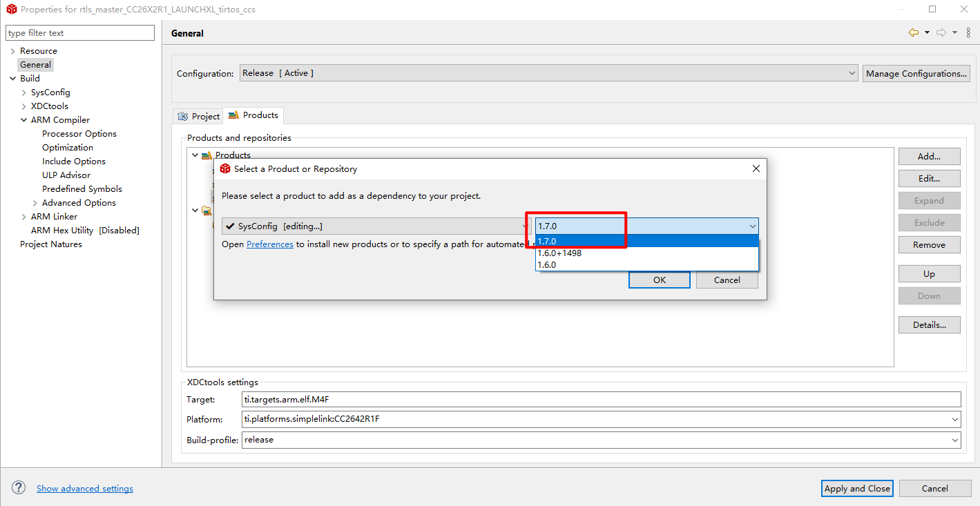Collapse the Products node in repositories list
The height and width of the screenshot is (506, 980).
tap(195, 155)
